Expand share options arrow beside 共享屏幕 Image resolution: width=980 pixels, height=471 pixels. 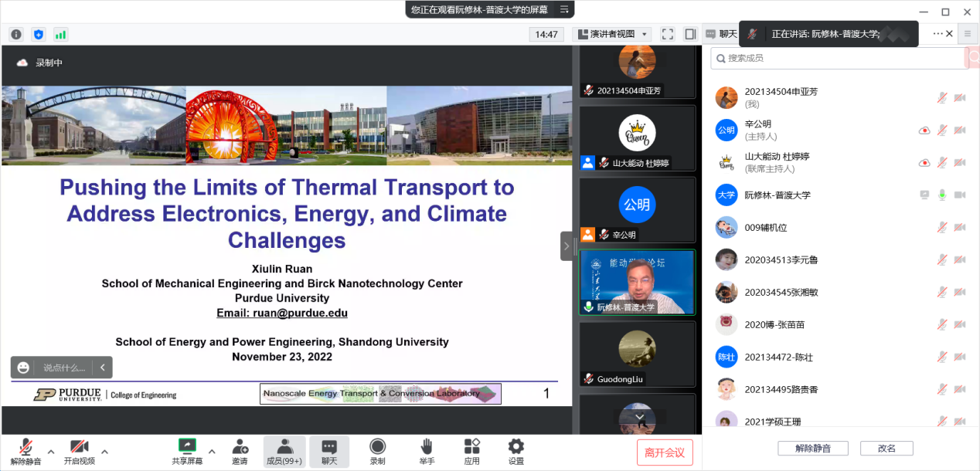[x=212, y=452]
